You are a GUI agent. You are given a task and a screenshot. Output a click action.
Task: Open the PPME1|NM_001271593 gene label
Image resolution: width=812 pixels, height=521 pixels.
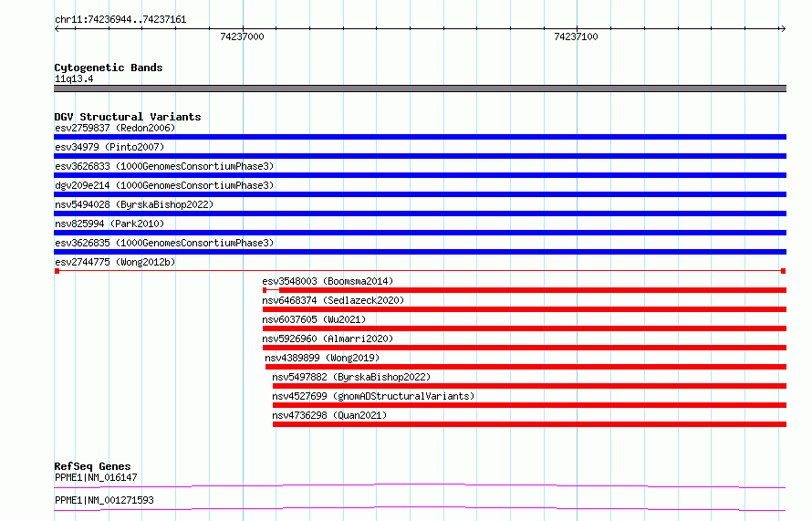(x=104, y=500)
